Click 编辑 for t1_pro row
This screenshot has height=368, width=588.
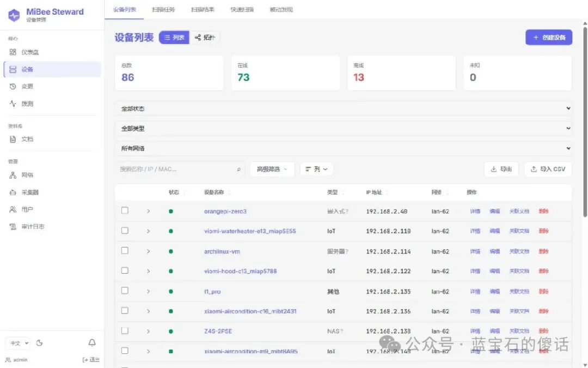(494, 291)
